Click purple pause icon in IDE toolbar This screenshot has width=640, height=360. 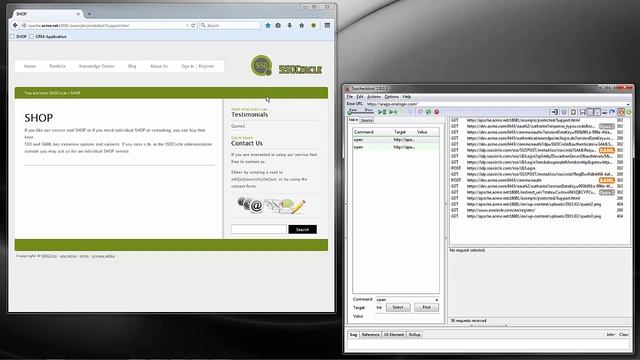[x=420, y=112]
